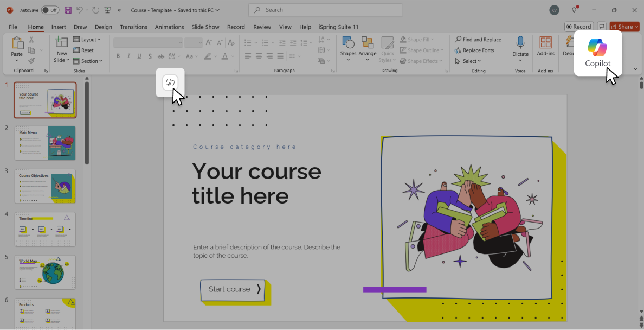Reset the slide layout
The image size is (644, 330).
pyautogui.click(x=83, y=50)
